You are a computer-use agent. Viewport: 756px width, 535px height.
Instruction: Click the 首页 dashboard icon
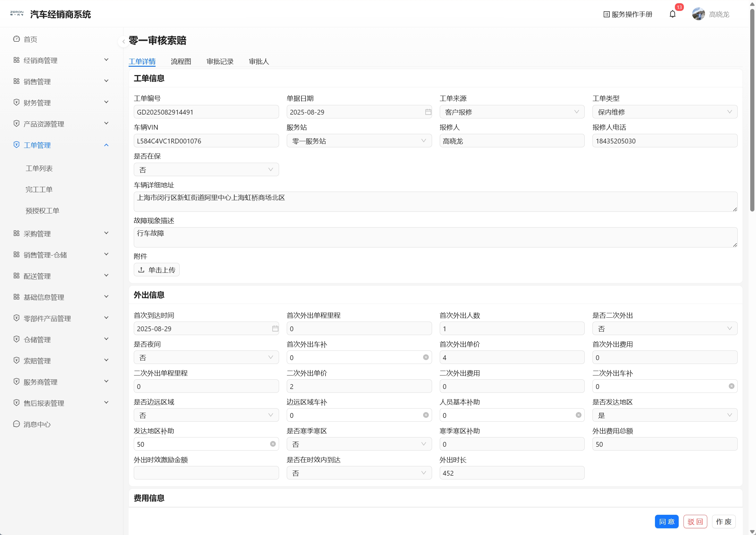16,39
